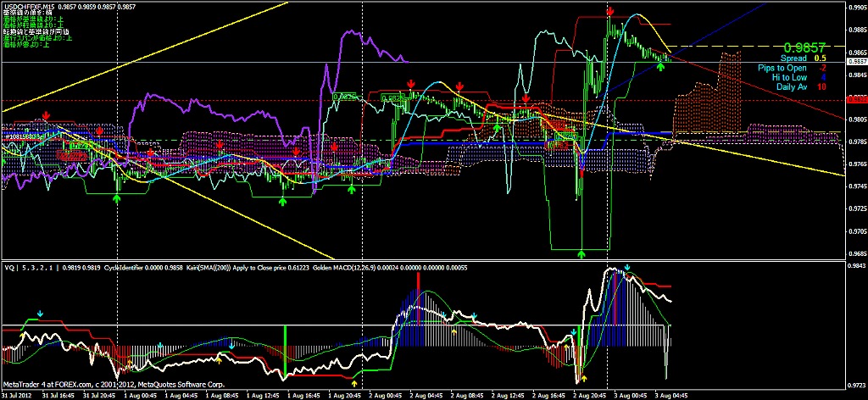Viewport: 868px width, 400px height.
Task: Click the 31 Jul 2012 date on the time axis
Action: click(x=16, y=395)
